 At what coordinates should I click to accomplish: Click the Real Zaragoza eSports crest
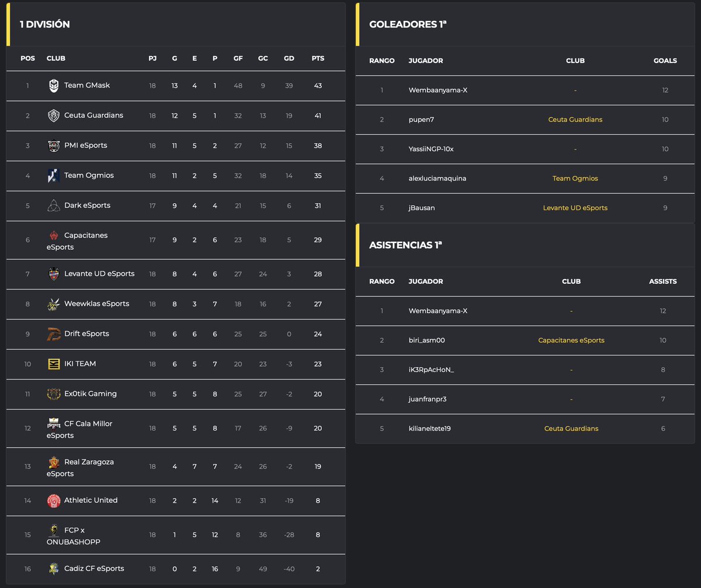[54, 462]
